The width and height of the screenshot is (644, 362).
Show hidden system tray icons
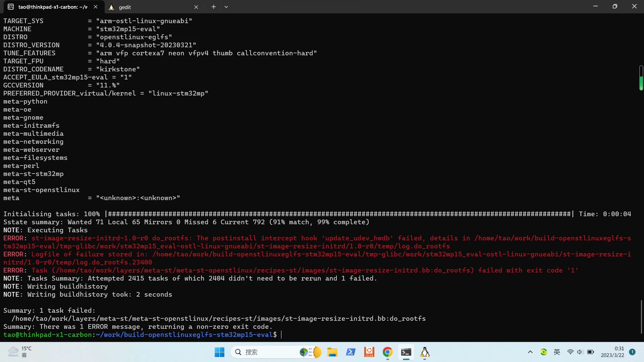(x=530, y=352)
